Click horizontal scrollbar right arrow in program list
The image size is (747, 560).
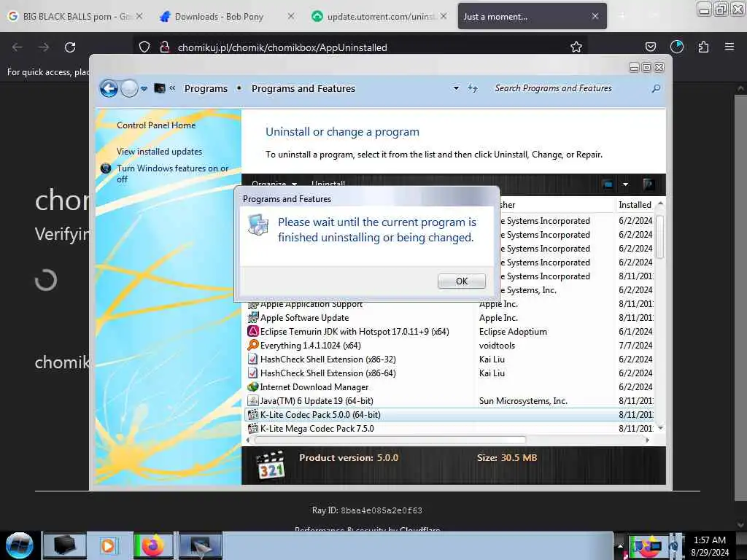tap(648, 440)
